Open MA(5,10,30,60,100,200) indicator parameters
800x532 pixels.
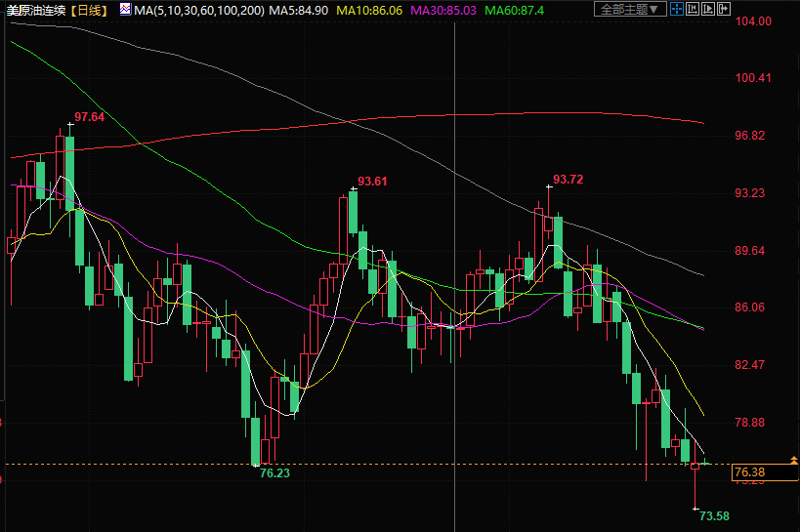click(x=198, y=10)
